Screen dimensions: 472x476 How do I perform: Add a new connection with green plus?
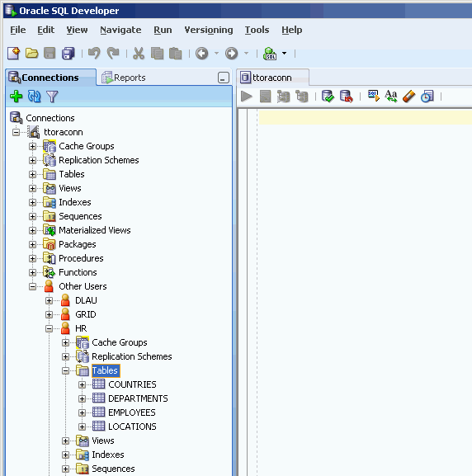coord(17,97)
